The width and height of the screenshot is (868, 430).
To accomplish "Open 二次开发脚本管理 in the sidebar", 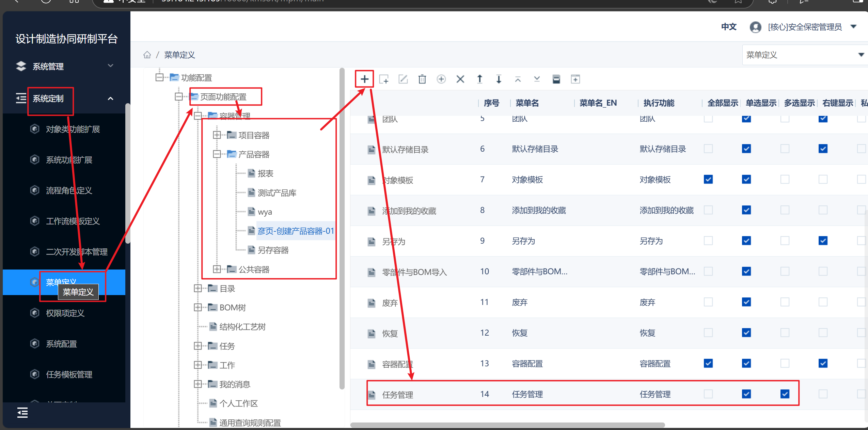I will click(77, 251).
